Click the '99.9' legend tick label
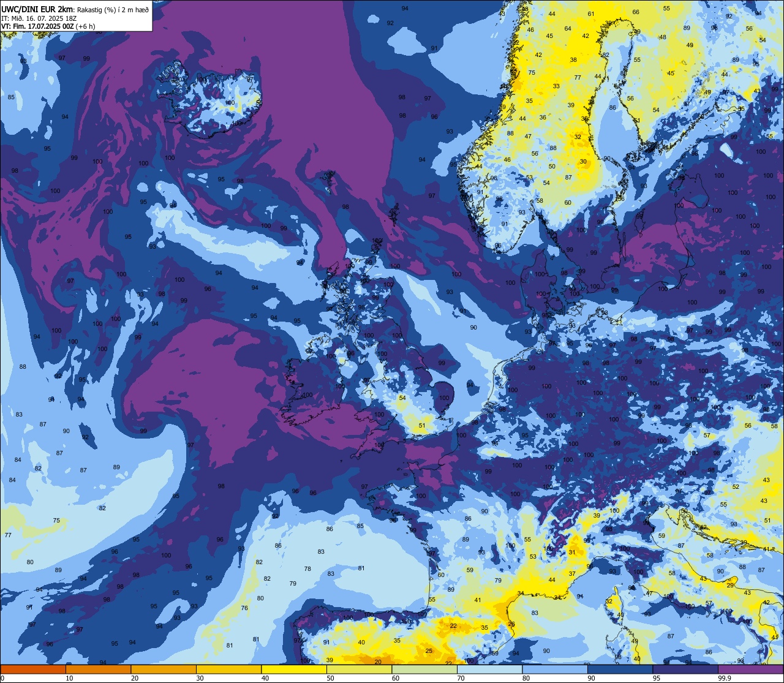784x683 pixels. (x=725, y=678)
